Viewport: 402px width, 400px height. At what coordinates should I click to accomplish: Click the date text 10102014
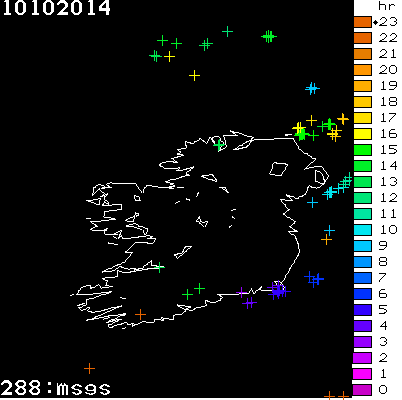pyautogui.click(x=56, y=7)
